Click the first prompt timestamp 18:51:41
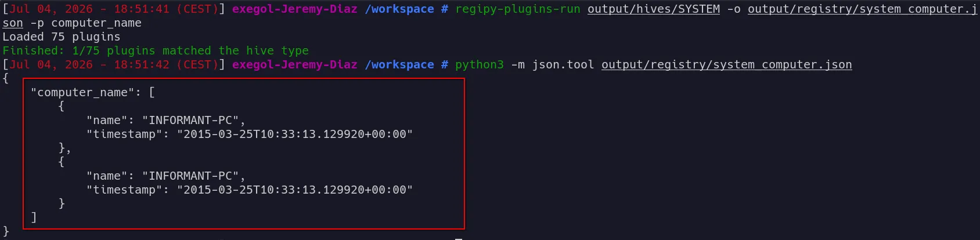Viewport: 980px width, 240px height. coord(142,9)
